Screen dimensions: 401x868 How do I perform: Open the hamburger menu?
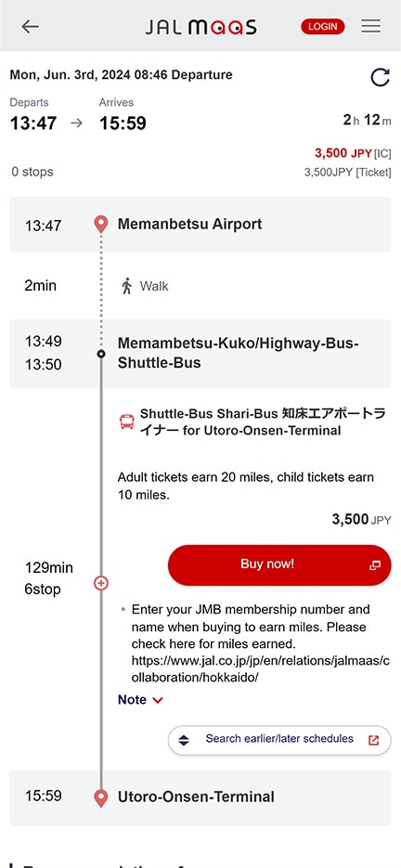[x=370, y=26]
